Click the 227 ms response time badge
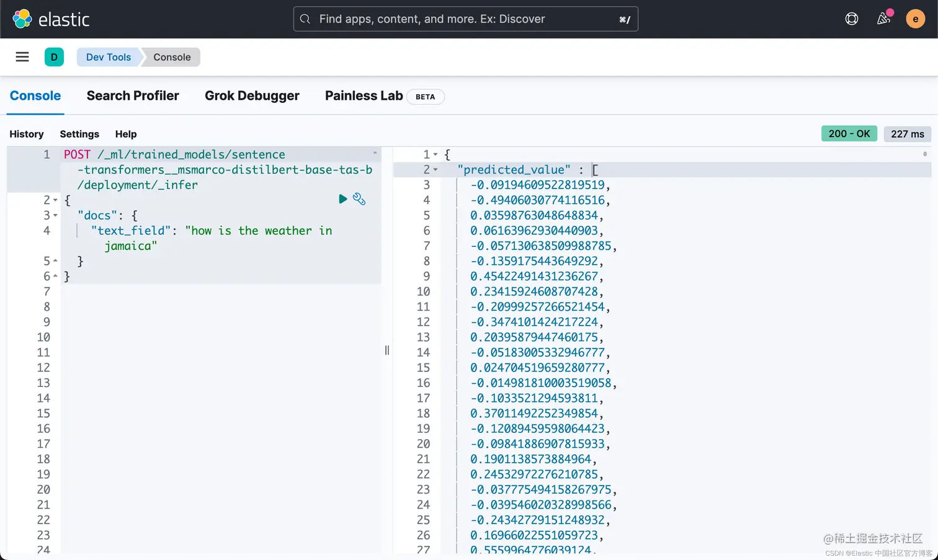The height and width of the screenshot is (560, 938). click(x=908, y=133)
